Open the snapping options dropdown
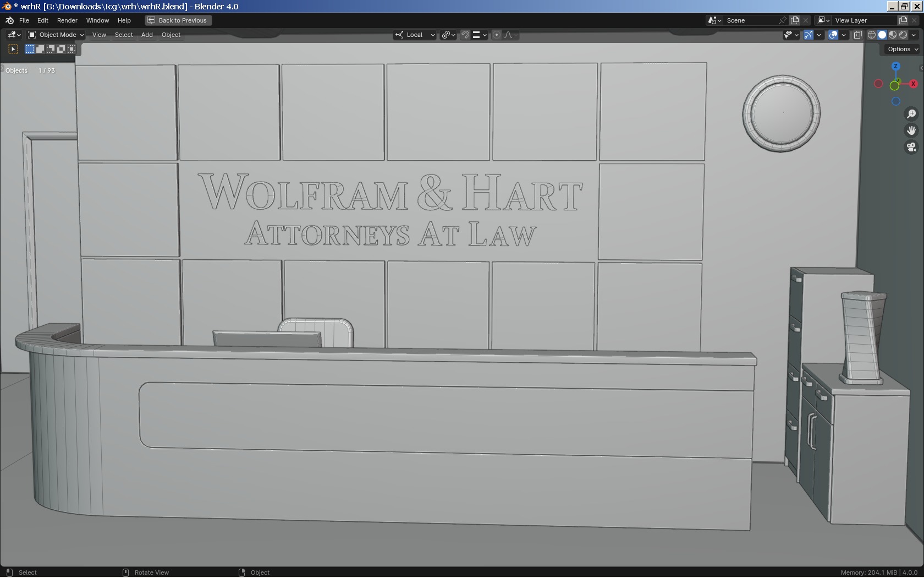Viewport: 924px width, 578px height. pos(480,35)
